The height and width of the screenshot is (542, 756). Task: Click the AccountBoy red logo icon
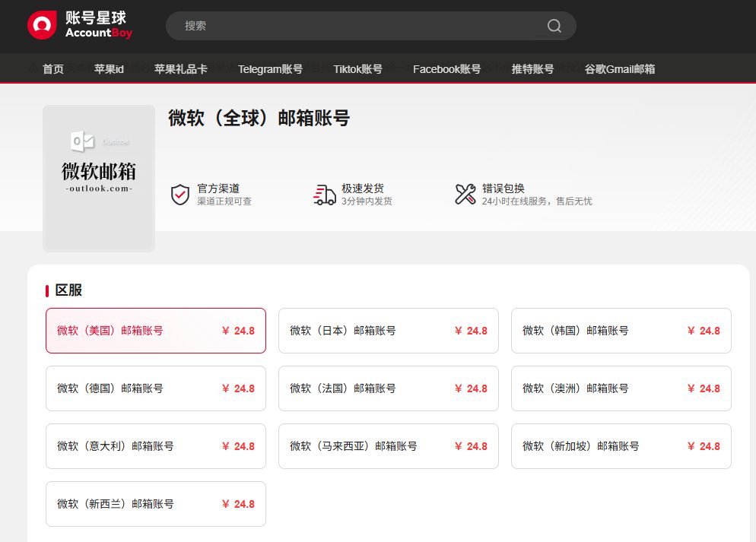42,25
